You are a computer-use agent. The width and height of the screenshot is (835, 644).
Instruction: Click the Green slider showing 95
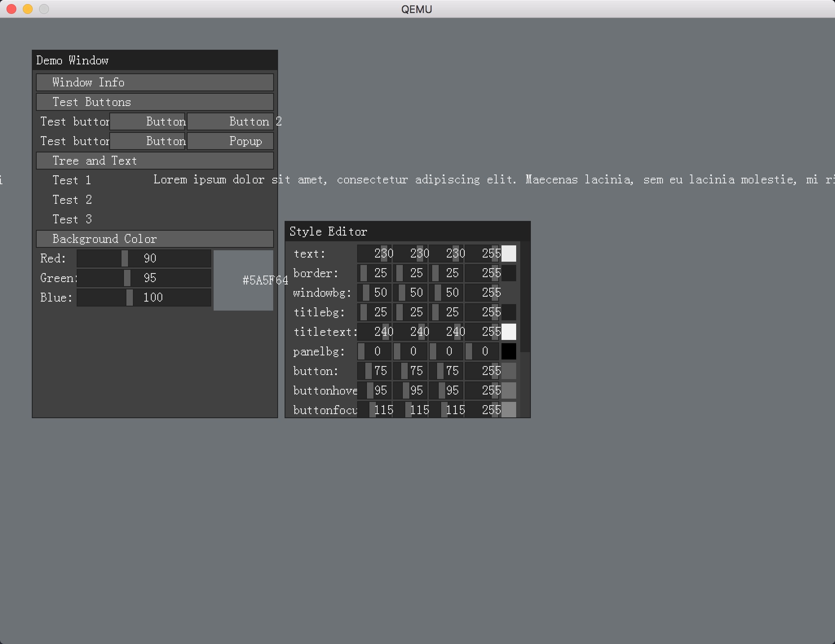point(144,278)
